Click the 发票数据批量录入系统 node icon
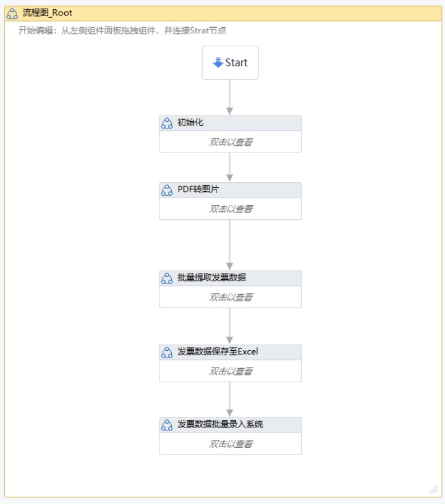445x504 pixels. click(x=167, y=425)
